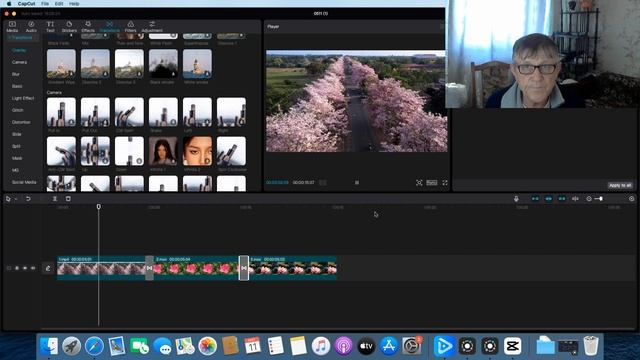Choose the Pull Out camera transition thumbnail
This screenshot has width=640, height=360.
(x=95, y=112)
